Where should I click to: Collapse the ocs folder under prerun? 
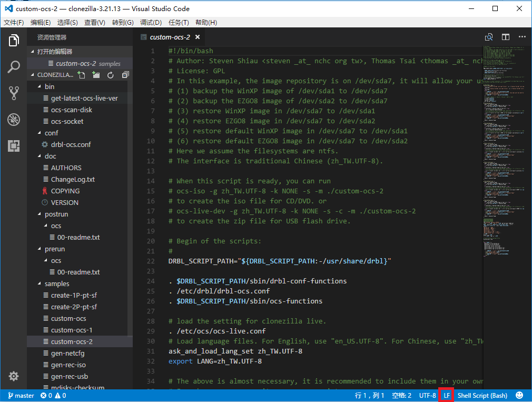(56, 261)
